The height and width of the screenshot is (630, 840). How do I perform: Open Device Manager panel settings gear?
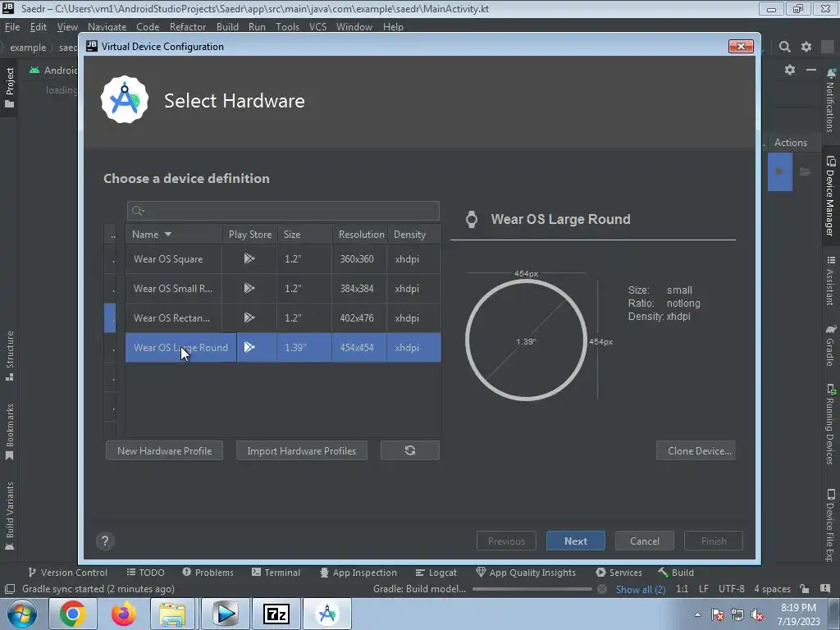790,70
